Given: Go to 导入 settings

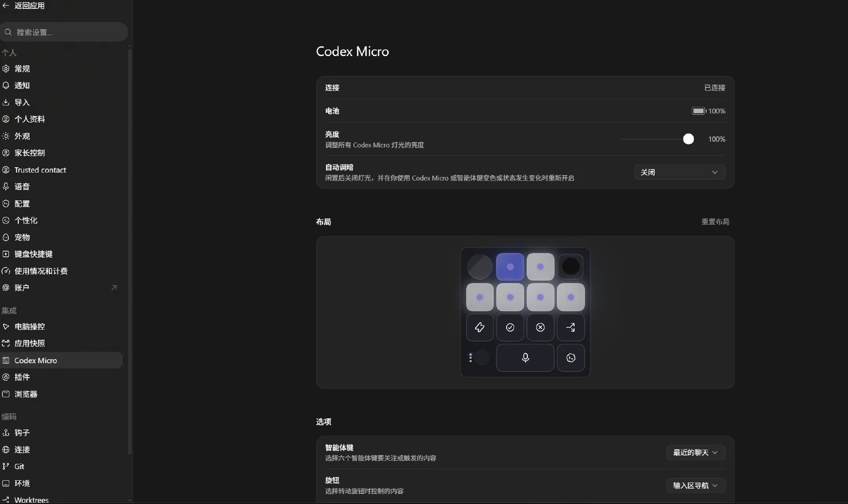Looking at the screenshot, I should point(61,102).
